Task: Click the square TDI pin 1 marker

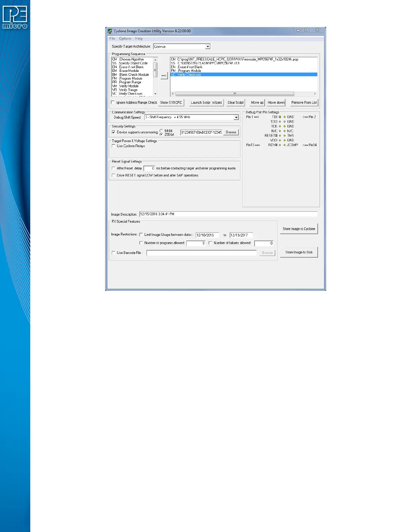Action: coord(280,117)
